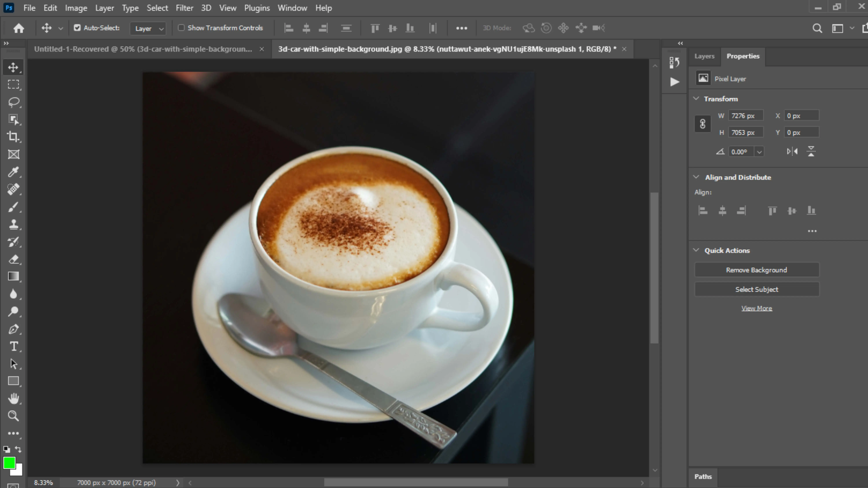This screenshot has width=868, height=488.
Task: Click the Select Subject button
Action: (x=757, y=290)
